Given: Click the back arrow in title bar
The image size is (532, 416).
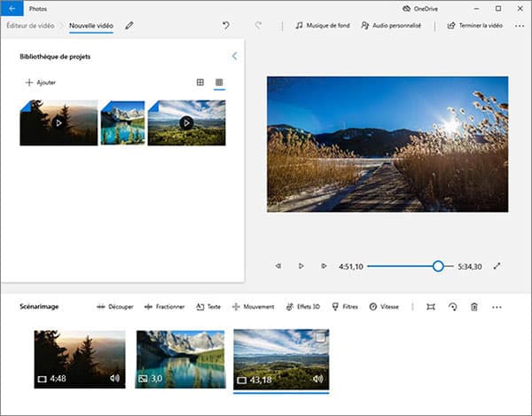Looking at the screenshot, I should click(12, 7).
